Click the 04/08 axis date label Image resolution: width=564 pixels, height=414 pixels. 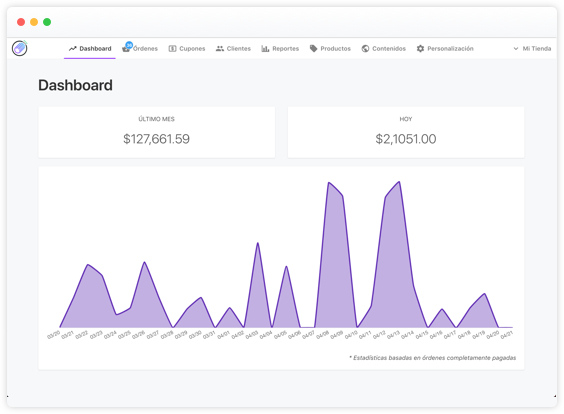click(323, 335)
